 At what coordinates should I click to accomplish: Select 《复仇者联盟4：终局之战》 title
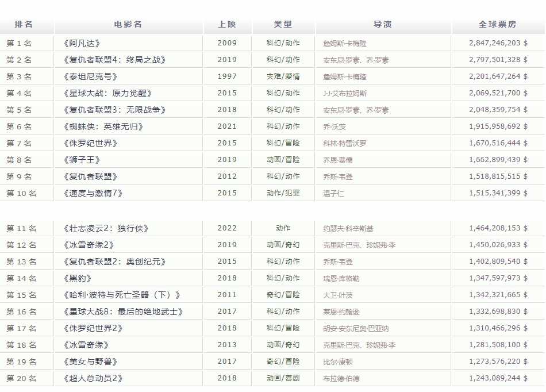[114, 60]
